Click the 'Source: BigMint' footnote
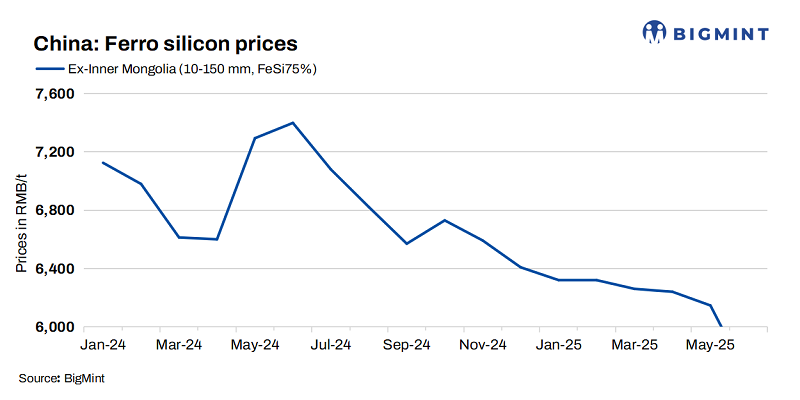This screenshot has width=800, height=400. click(x=62, y=379)
